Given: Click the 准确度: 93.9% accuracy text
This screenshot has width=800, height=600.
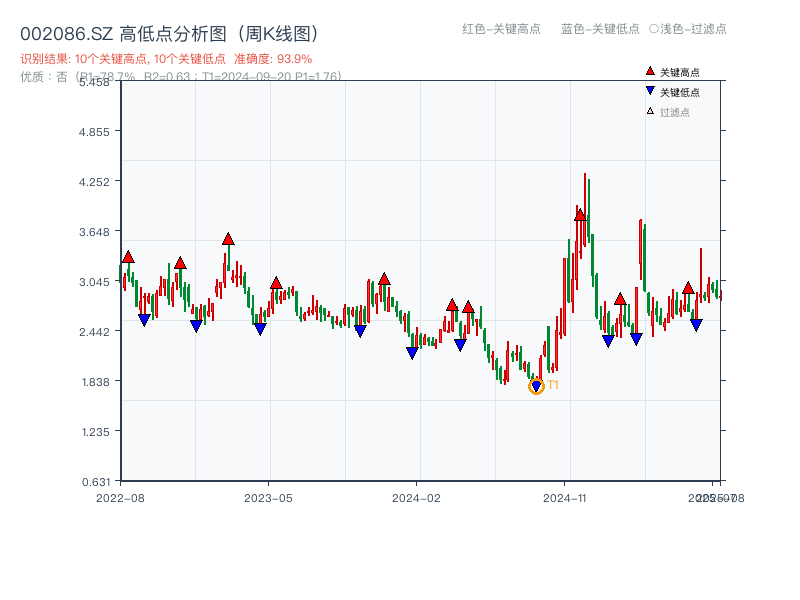Looking at the screenshot, I should point(271,58).
